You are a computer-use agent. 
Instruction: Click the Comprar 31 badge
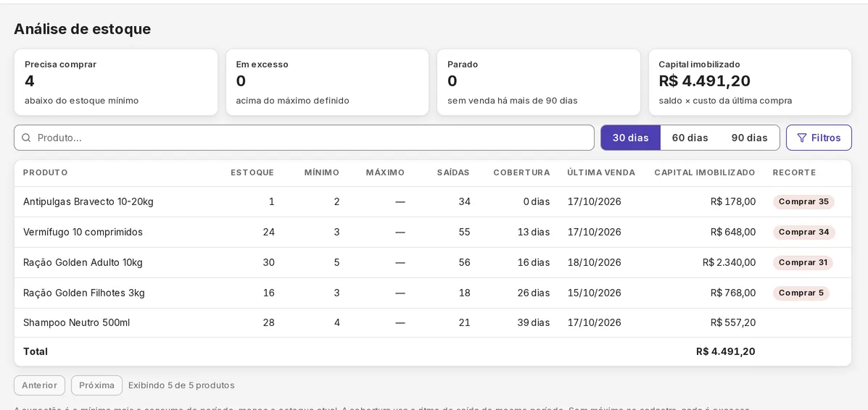(803, 262)
